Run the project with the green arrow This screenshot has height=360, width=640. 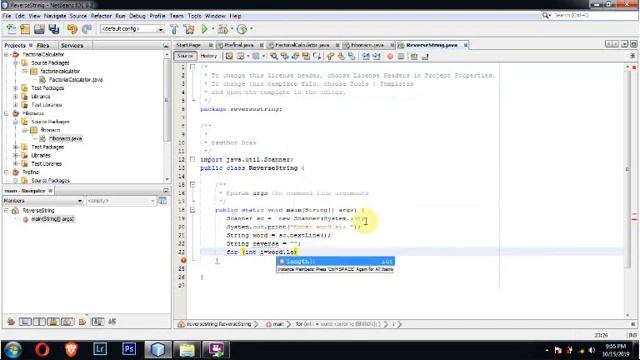tap(204, 29)
